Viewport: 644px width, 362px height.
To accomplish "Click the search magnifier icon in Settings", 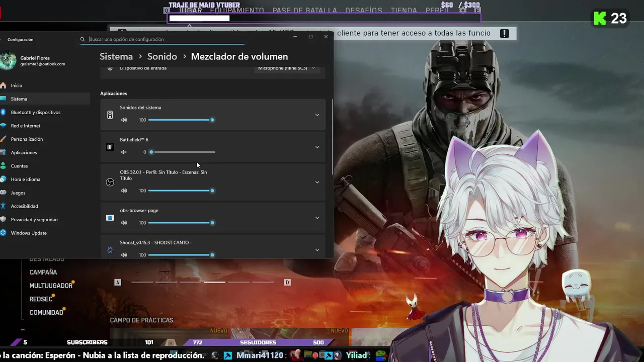I will coord(83,39).
